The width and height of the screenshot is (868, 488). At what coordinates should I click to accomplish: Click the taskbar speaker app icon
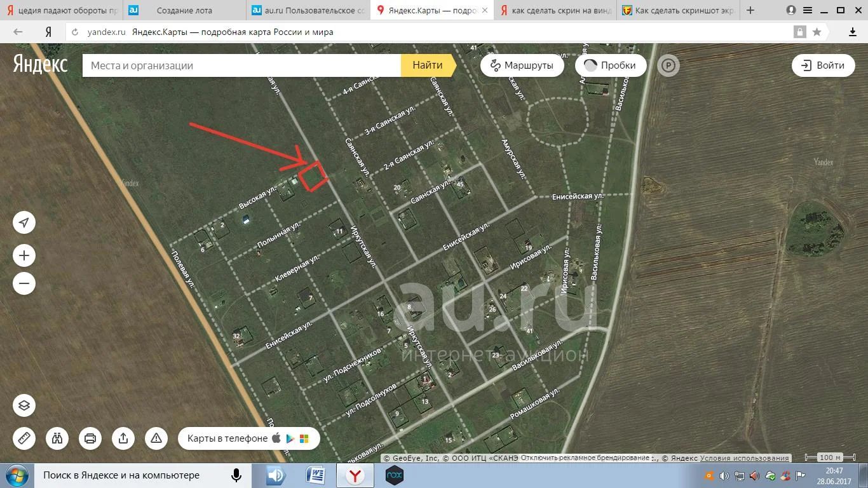276,475
